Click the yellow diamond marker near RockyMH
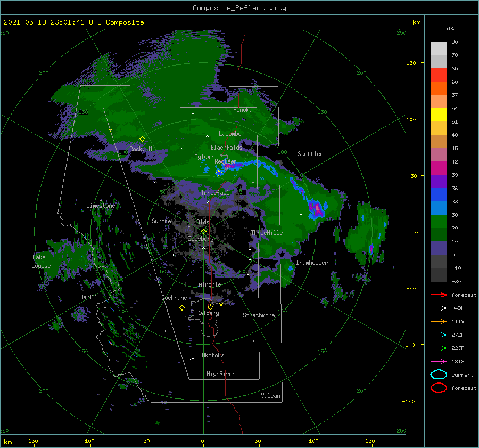 point(142,139)
